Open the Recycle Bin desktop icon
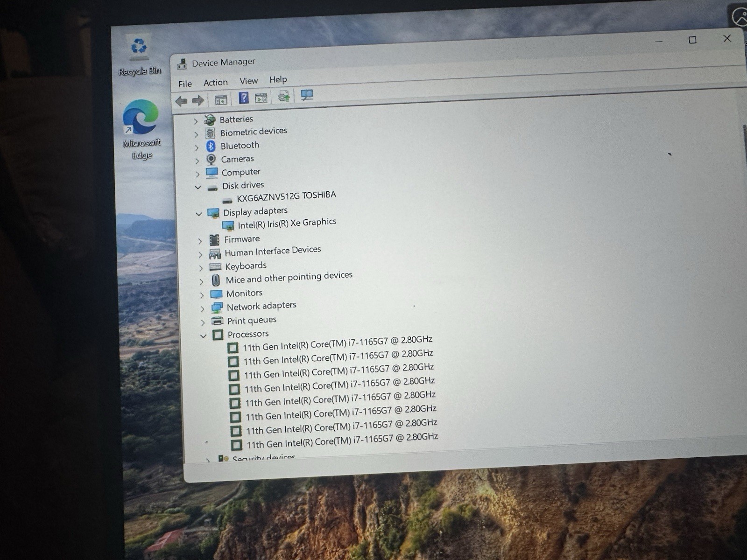Viewport: 747px width, 560px height. click(x=139, y=56)
